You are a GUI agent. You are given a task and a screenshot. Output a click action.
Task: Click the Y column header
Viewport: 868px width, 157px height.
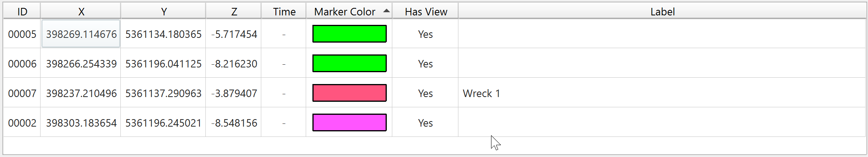click(163, 11)
